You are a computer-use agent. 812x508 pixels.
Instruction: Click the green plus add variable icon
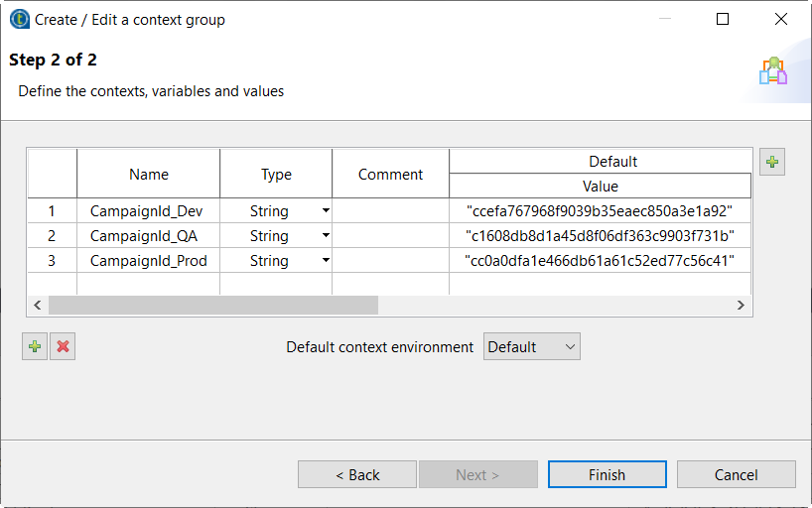tap(35, 346)
